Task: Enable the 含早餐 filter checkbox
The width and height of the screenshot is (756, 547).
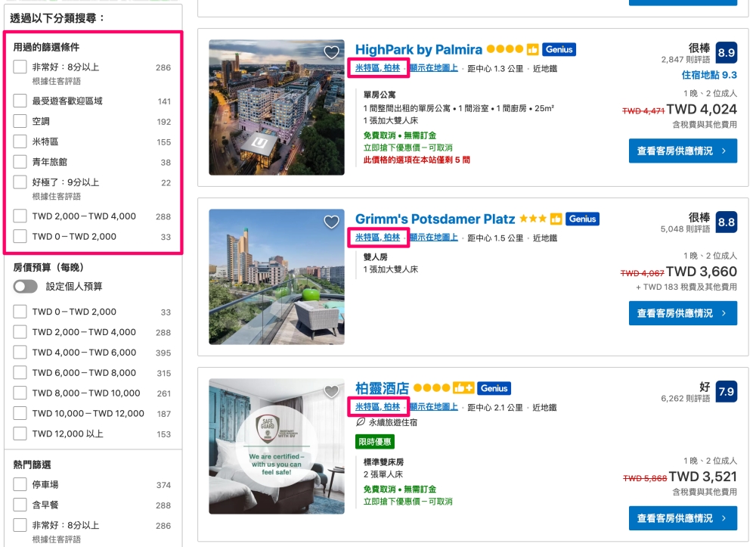Action: coord(20,505)
